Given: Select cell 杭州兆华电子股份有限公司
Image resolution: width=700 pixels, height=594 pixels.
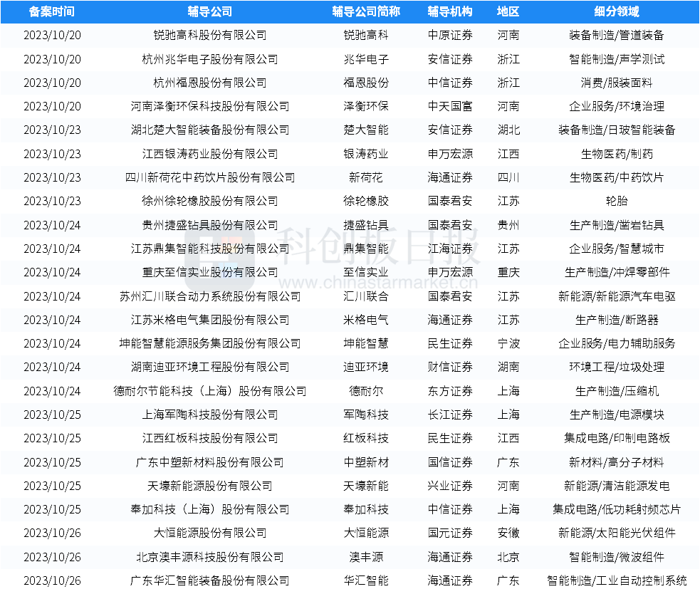Looking at the screenshot, I should (210, 59).
